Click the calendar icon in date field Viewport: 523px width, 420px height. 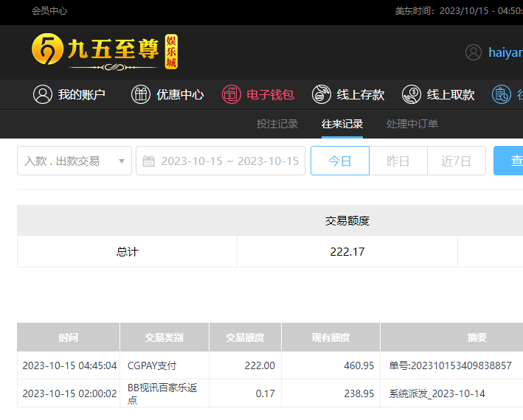pos(148,161)
